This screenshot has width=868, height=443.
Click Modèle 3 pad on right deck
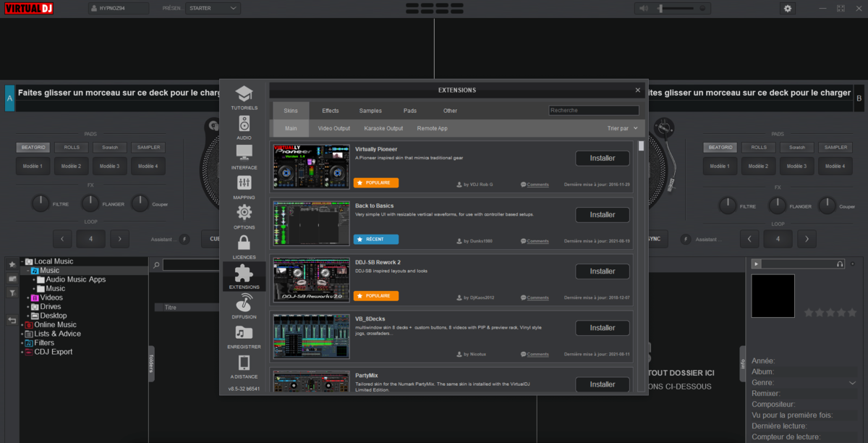click(797, 166)
